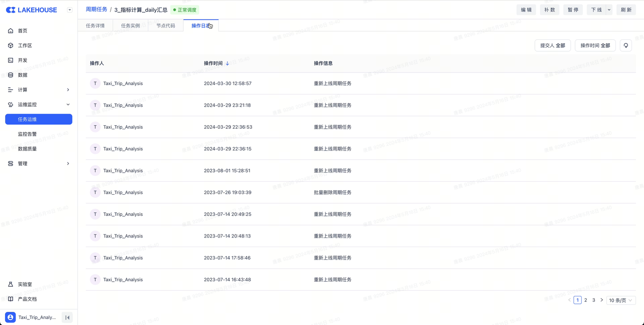The width and height of the screenshot is (644, 325).
Task: Open the 10 per page dropdown
Action: click(621, 300)
